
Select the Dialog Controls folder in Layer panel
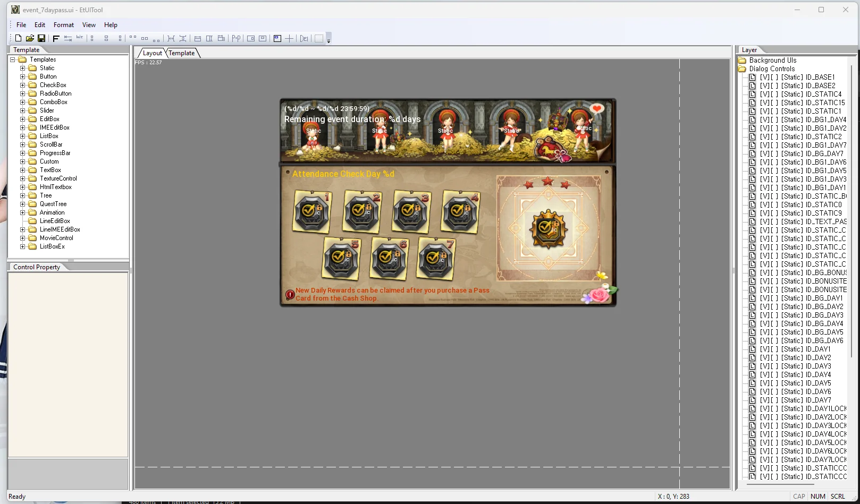pyautogui.click(x=772, y=69)
